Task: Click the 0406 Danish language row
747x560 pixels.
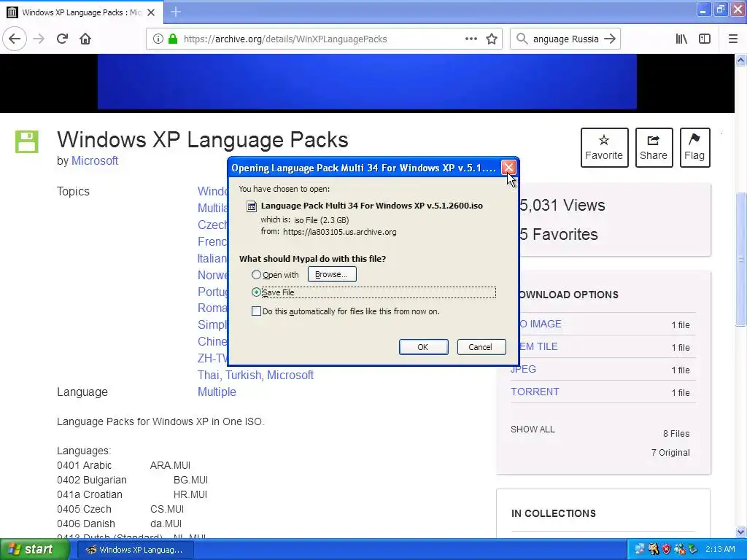Action: point(119,524)
